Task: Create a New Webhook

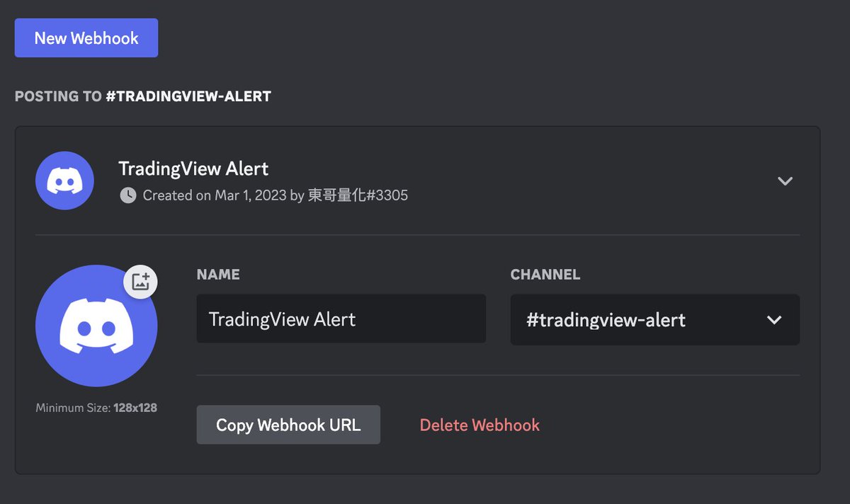Action: 86,38
